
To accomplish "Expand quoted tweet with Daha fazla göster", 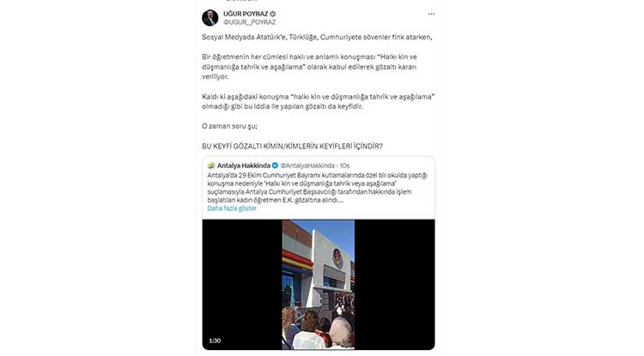I will point(232,208).
